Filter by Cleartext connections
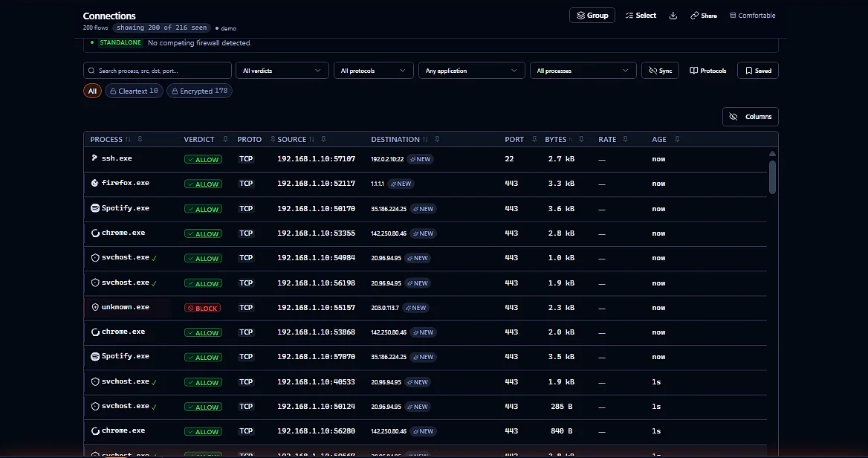This screenshot has width=868, height=458. pyautogui.click(x=134, y=91)
